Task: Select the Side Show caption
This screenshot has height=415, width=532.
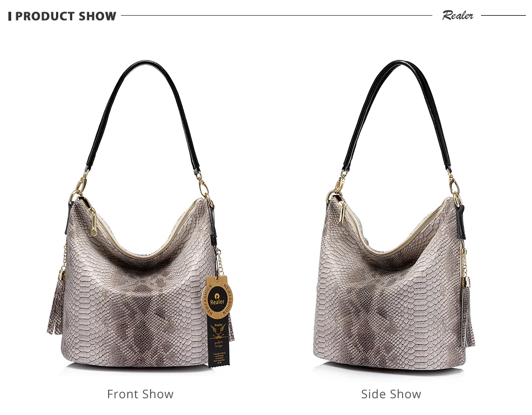Action: (391, 394)
